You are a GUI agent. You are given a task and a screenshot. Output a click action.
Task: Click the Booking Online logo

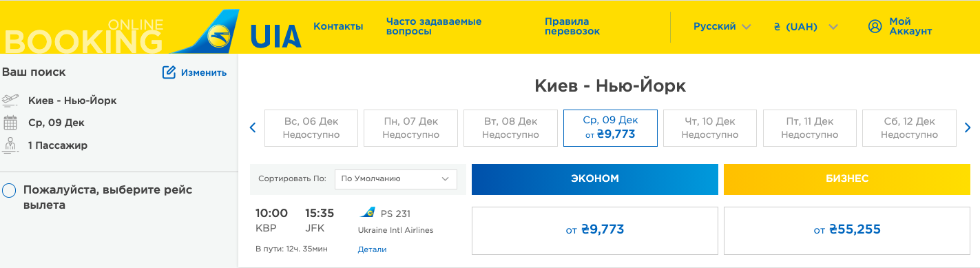[x=84, y=37]
